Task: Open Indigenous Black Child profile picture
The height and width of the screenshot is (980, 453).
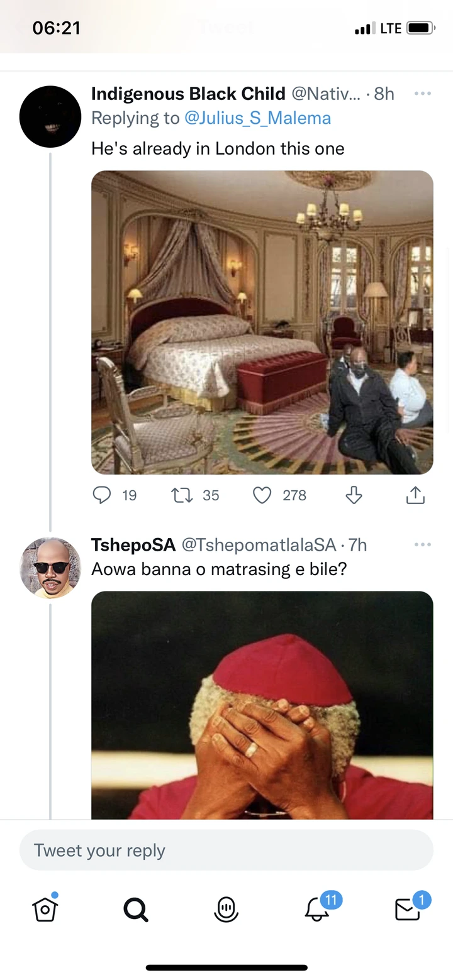Action: [x=50, y=117]
